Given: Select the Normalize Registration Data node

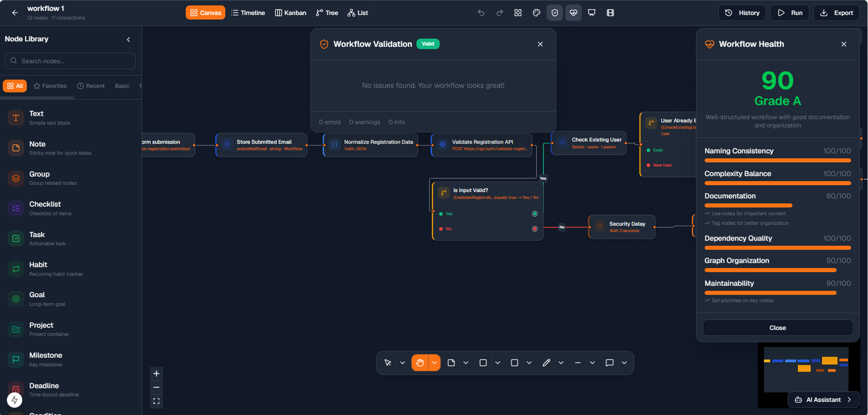Looking at the screenshot, I should (x=371, y=145).
